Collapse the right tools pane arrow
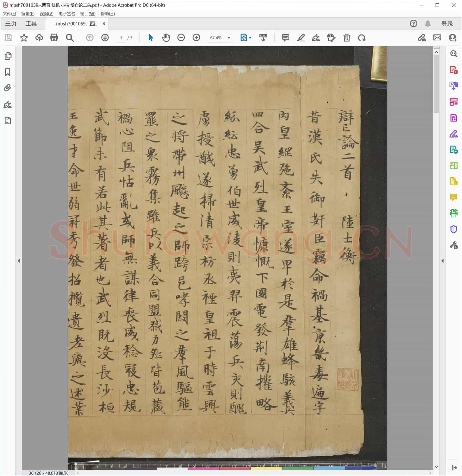 [x=443, y=261]
